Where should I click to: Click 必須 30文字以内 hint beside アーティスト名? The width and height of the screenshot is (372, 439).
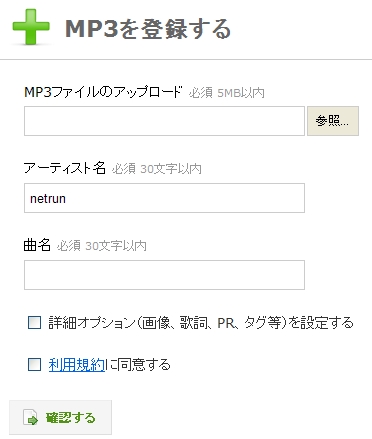pyautogui.click(x=157, y=169)
